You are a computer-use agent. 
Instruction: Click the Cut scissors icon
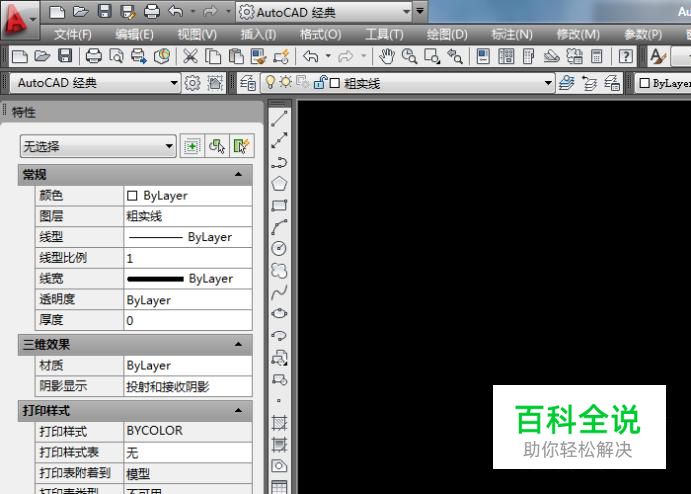pyautogui.click(x=190, y=56)
